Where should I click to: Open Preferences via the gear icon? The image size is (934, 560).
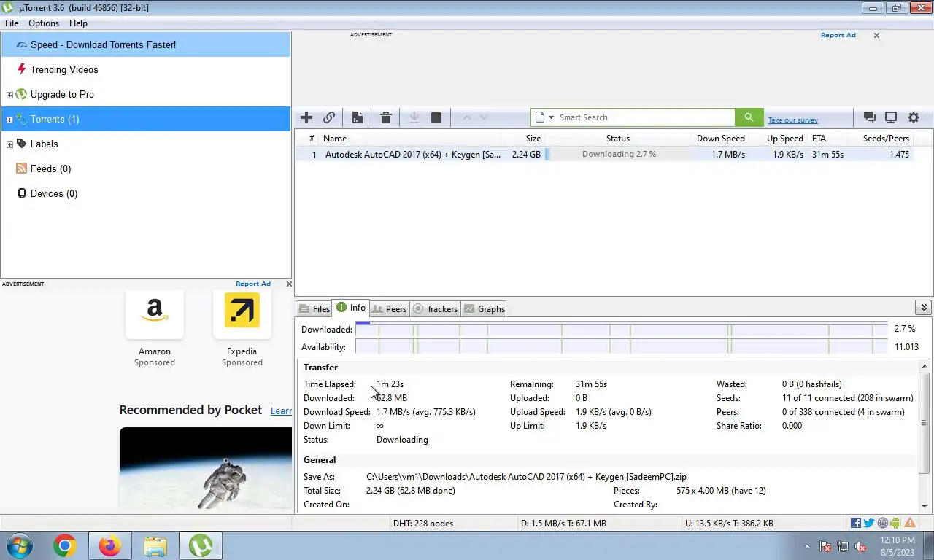(x=914, y=117)
